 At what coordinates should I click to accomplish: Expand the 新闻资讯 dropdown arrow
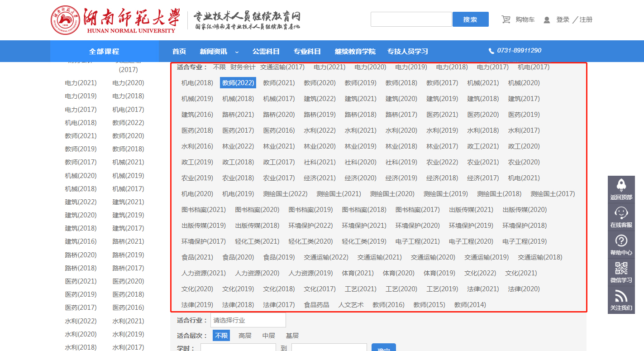[x=237, y=52]
